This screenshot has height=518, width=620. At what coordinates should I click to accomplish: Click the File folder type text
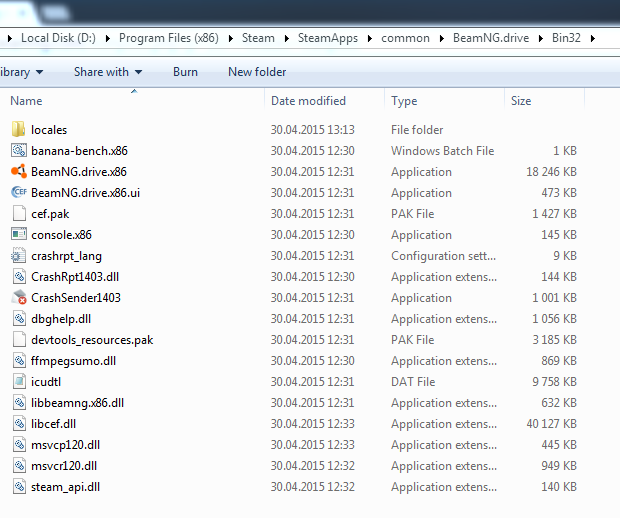point(417,130)
